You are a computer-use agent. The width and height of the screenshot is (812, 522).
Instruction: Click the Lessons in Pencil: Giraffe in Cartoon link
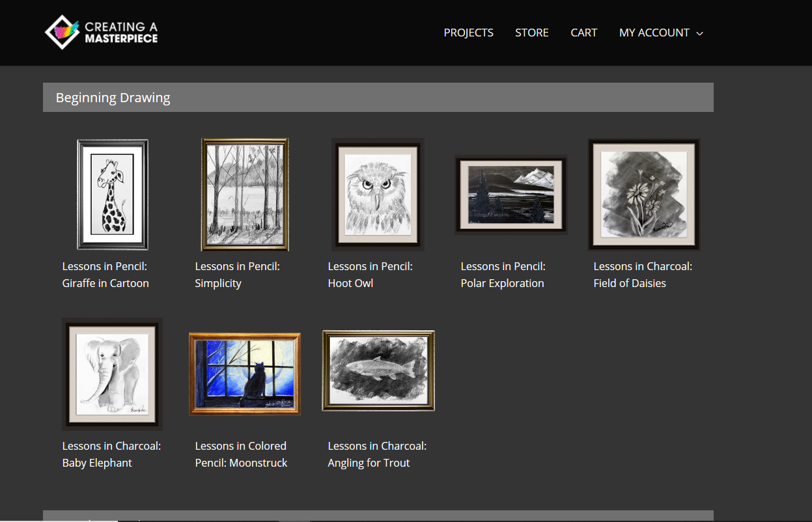(x=105, y=275)
